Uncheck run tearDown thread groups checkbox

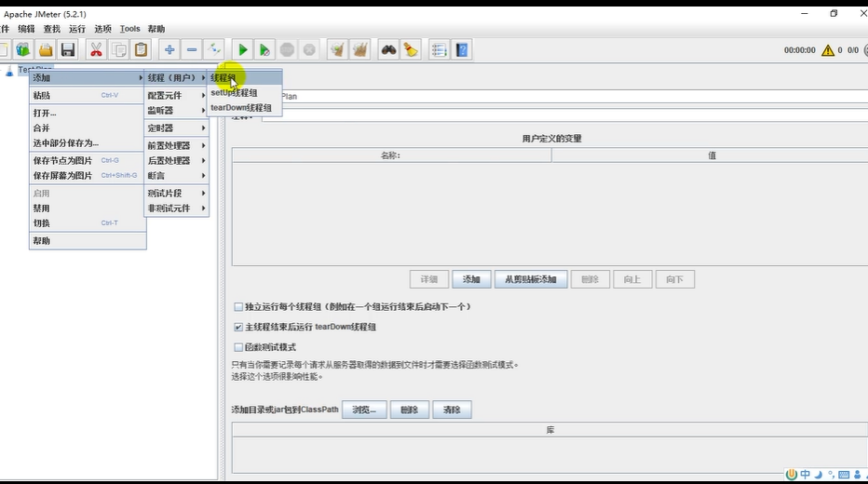(x=238, y=327)
